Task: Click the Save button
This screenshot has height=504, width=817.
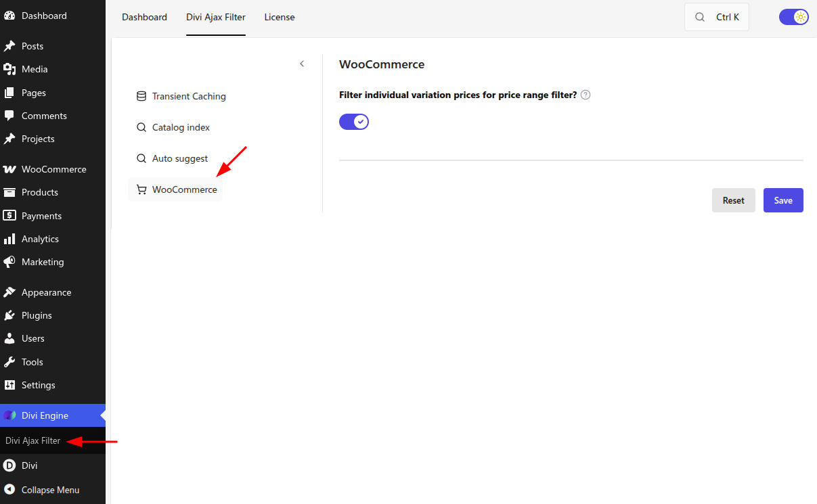Action: click(x=783, y=200)
